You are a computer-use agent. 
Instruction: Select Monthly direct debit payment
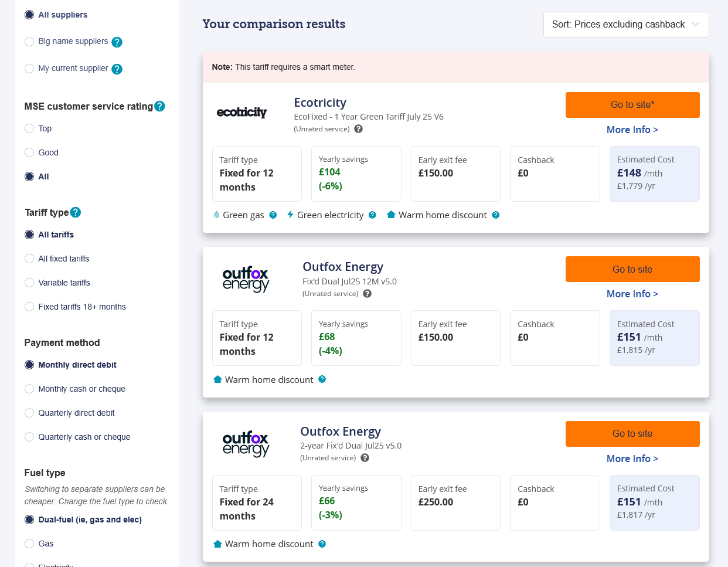[29, 365]
